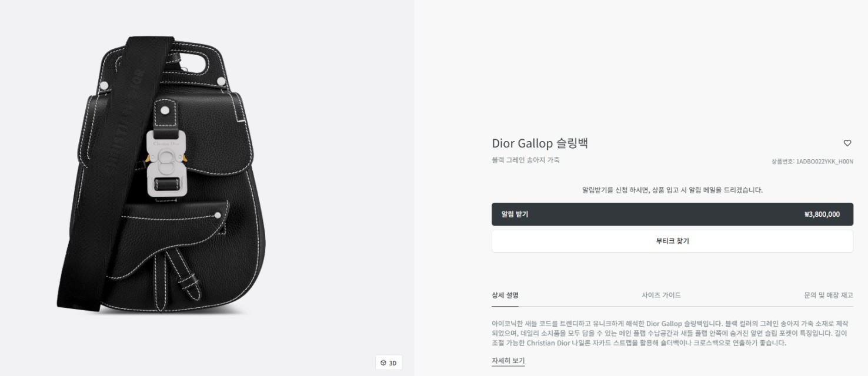Click the Dior Gallop 슬링백 product title

[x=540, y=143]
